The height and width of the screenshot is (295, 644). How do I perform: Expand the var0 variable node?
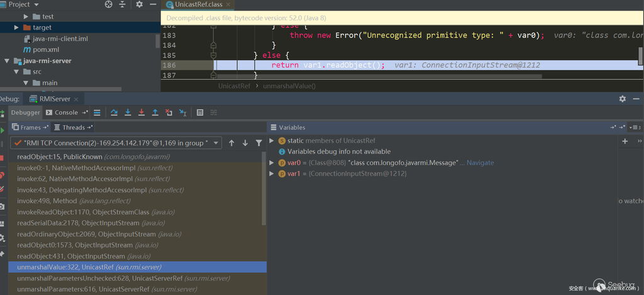tap(272, 163)
